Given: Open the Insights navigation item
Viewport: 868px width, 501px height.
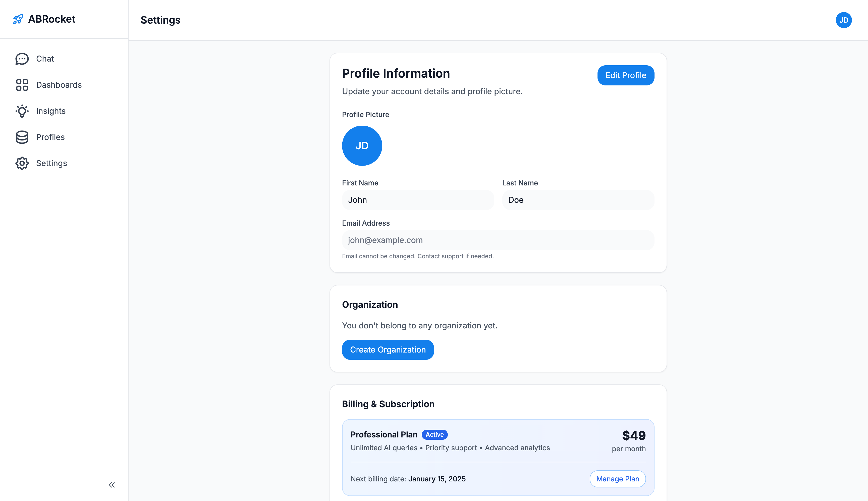Looking at the screenshot, I should (50, 111).
